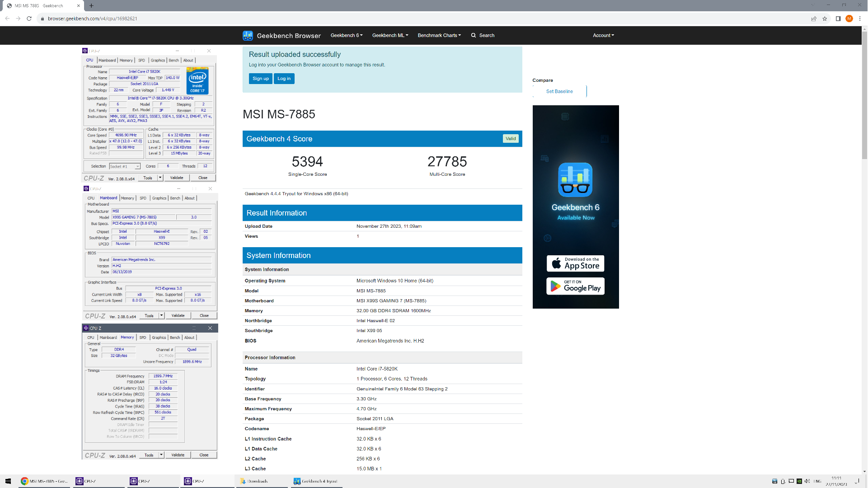Switch to Mainboard tab in the top CPU-Z window
This screenshot has width=868, height=488.
[x=107, y=61]
